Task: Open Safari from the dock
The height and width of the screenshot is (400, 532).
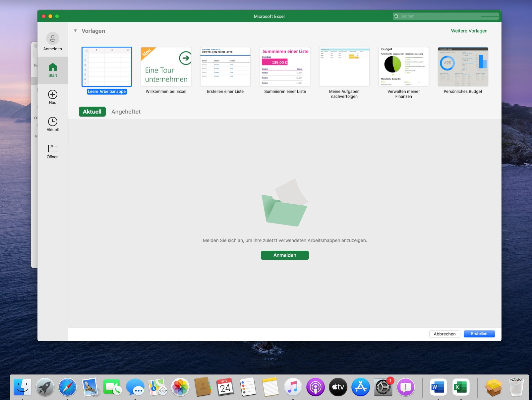Action: point(68,387)
